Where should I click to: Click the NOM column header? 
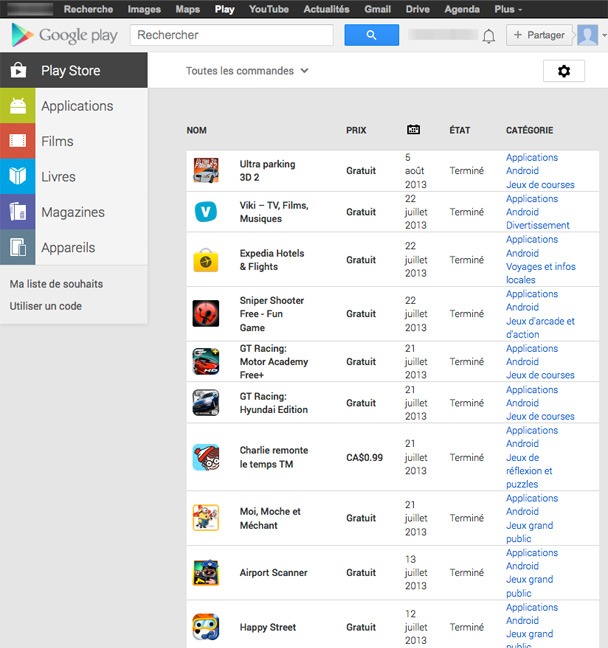pos(196,130)
